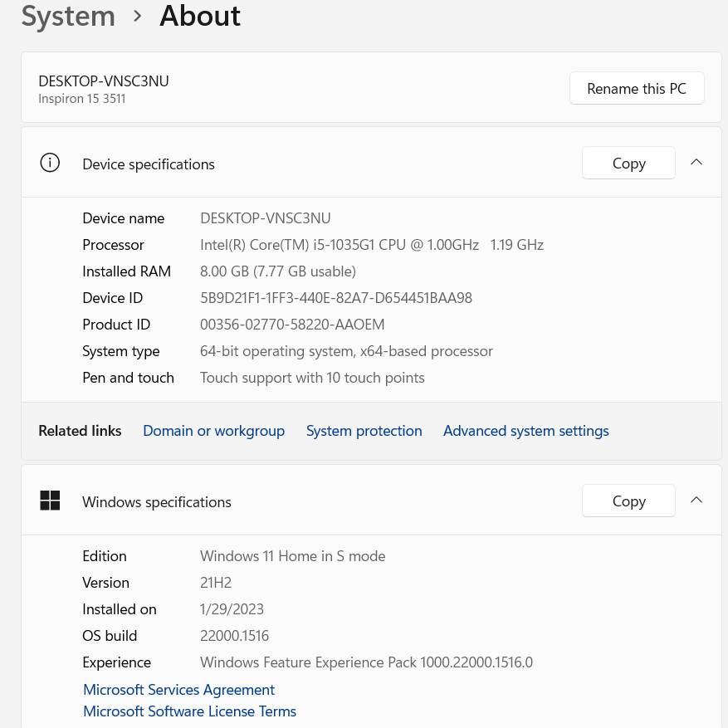The image size is (728, 728).
Task: Open the Microsoft Software License Terms
Action: [x=189, y=711]
